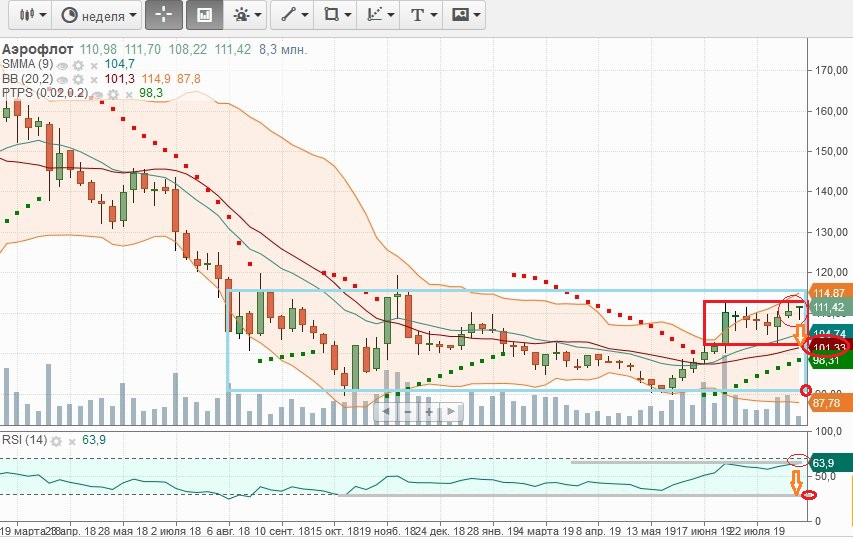Open the regression channel tools menu
This screenshot has width=853, height=539.
coord(378,15)
